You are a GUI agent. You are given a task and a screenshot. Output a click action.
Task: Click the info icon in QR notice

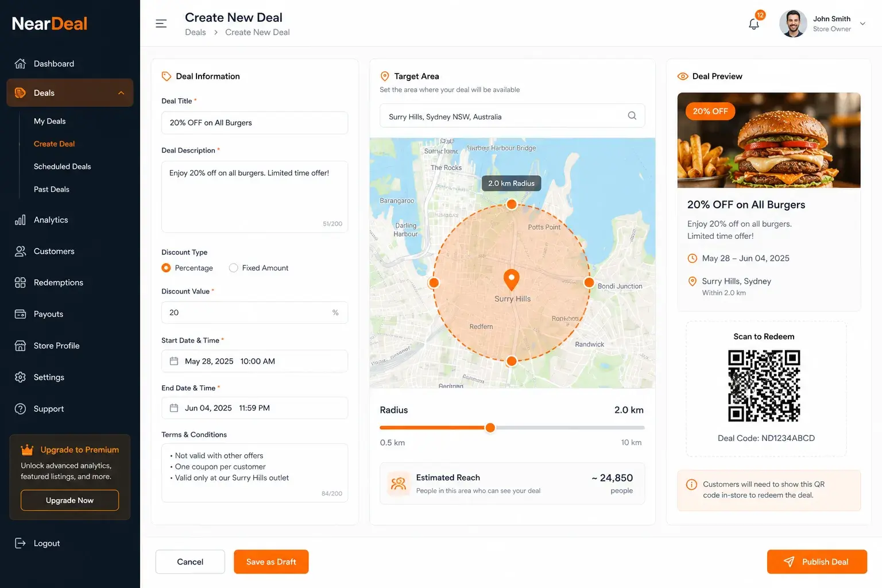coord(692,484)
